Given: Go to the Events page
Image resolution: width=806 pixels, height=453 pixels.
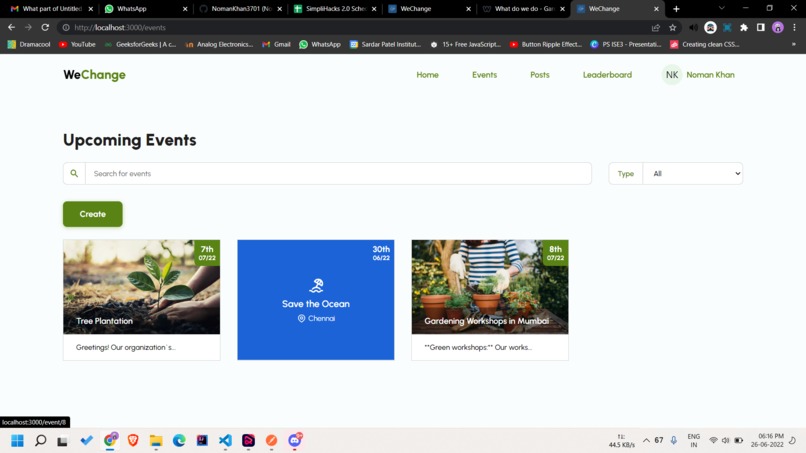Looking at the screenshot, I should click(x=484, y=75).
